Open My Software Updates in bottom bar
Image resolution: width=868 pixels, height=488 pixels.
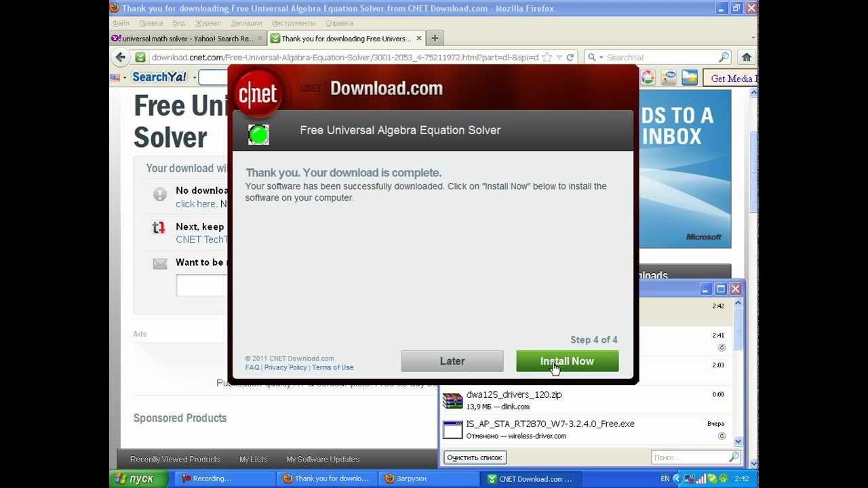pyautogui.click(x=323, y=460)
